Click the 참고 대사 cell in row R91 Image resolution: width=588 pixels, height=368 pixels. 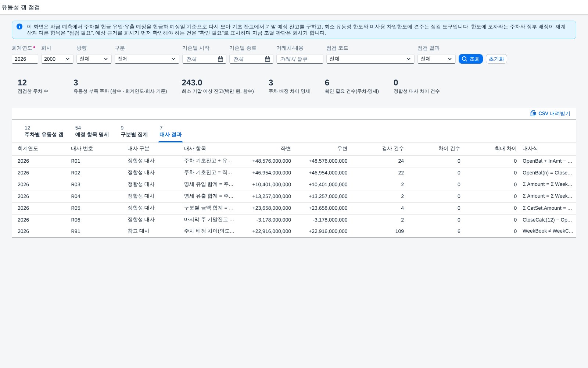click(x=139, y=231)
